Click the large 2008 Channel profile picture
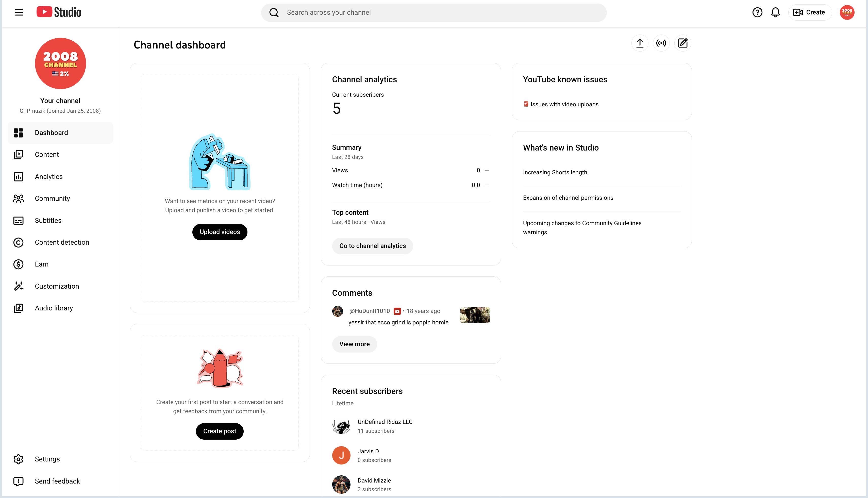 click(x=60, y=63)
